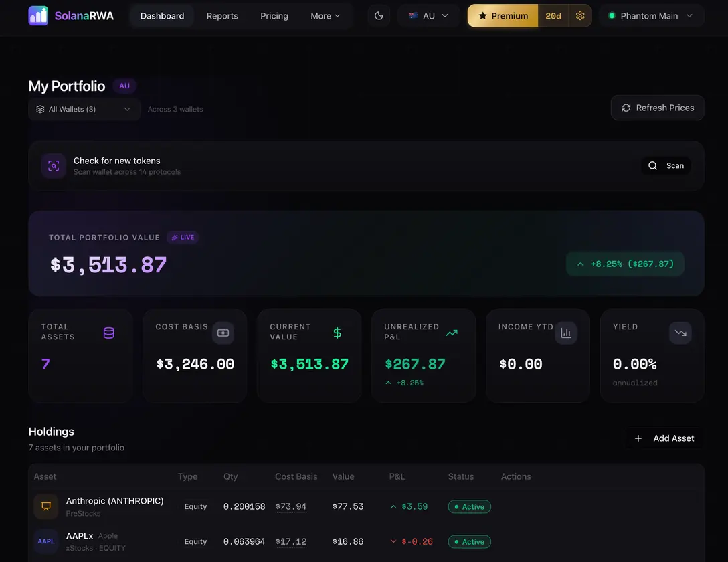Open the Reports page

(222, 16)
